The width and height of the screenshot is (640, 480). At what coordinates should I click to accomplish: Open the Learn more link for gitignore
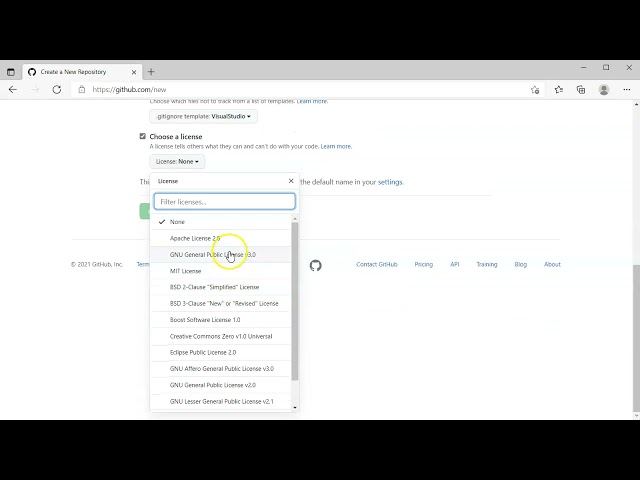click(312, 101)
